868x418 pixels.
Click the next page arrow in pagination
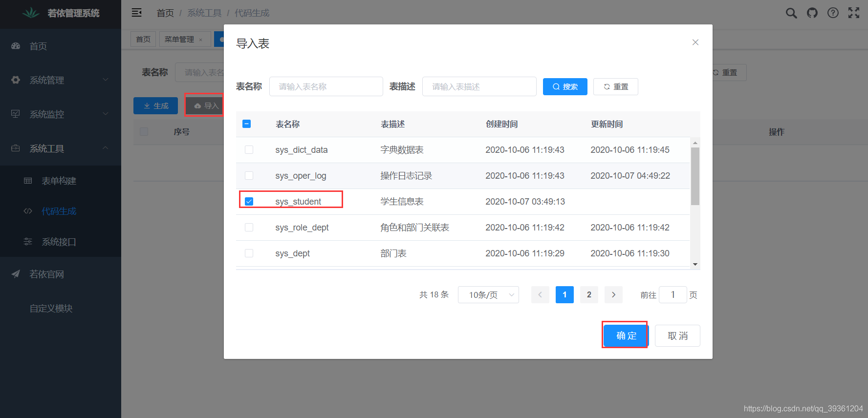pyautogui.click(x=613, y=294)
